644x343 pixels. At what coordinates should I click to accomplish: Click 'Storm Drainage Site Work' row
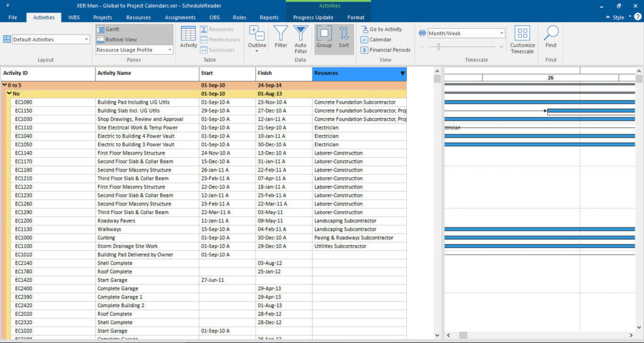click(x=209, y=246)
